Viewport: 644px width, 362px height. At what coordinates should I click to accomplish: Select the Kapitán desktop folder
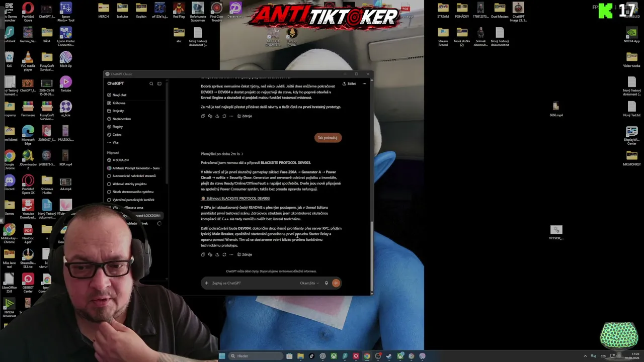pos(141,11)
